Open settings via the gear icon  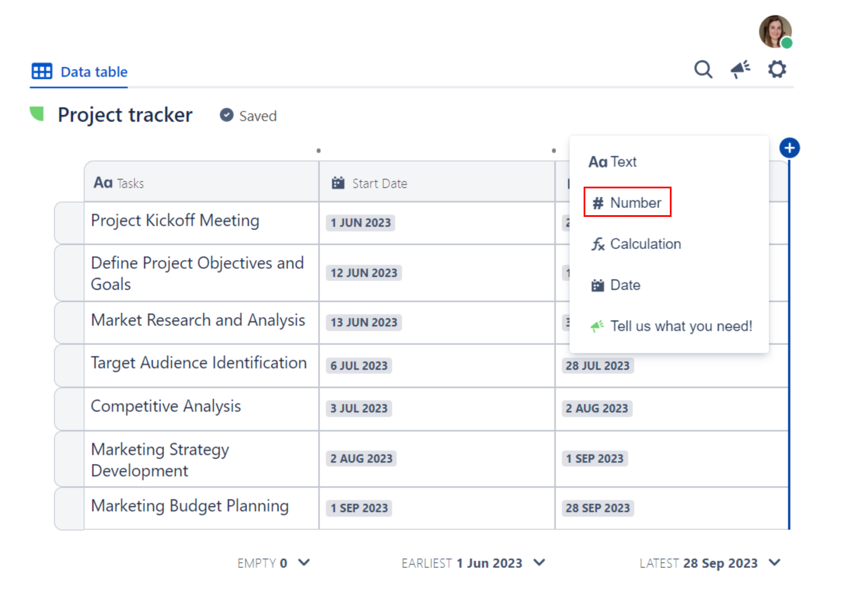(x=777, y=70)
